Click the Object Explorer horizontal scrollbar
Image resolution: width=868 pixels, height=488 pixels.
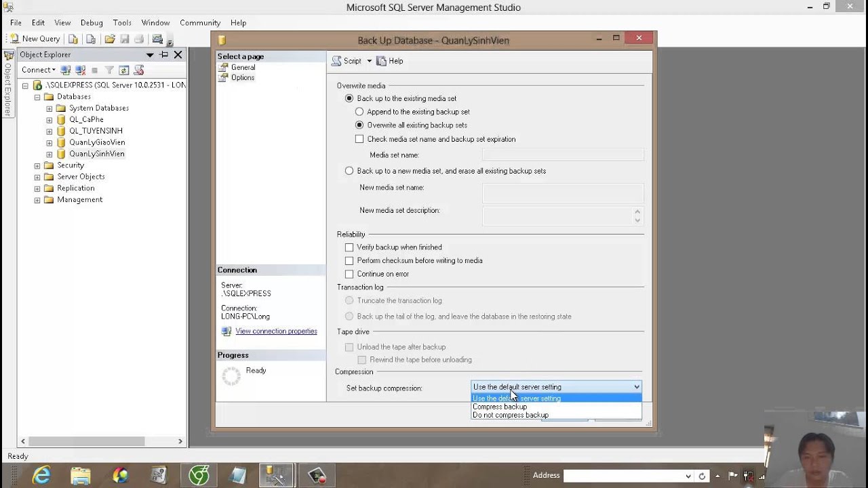[102, 441]
